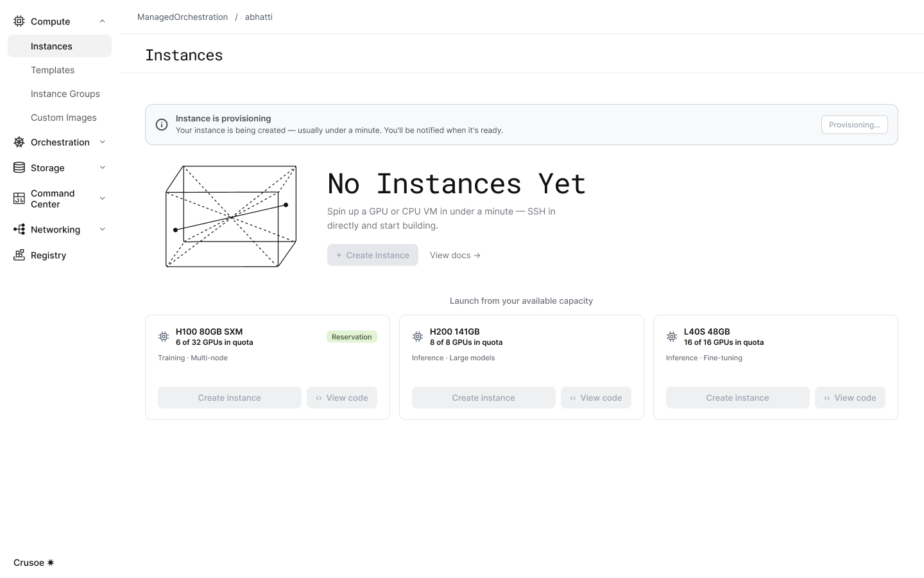Viewport: 924px width, 578px height.
Task: Click the chip icon on H200 141GB card
Action: click(418, 337)
